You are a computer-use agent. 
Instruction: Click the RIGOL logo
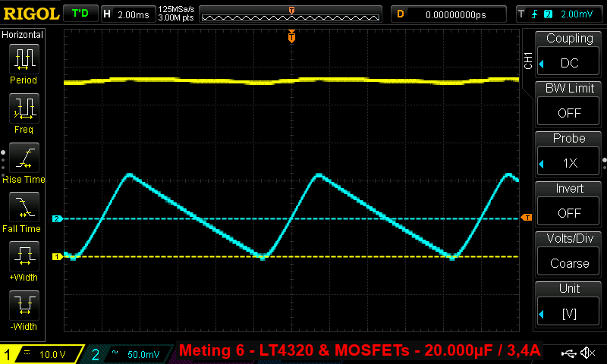point(31,14)
